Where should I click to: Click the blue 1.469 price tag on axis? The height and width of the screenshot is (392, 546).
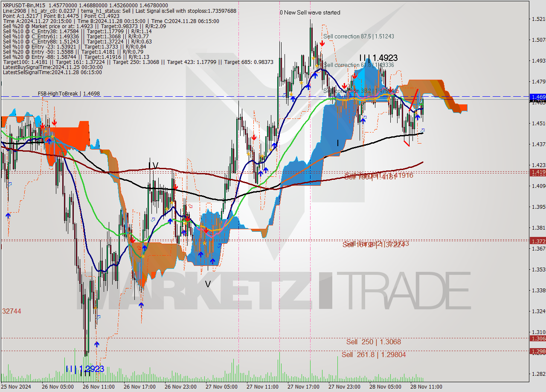(x=537, y=97)
